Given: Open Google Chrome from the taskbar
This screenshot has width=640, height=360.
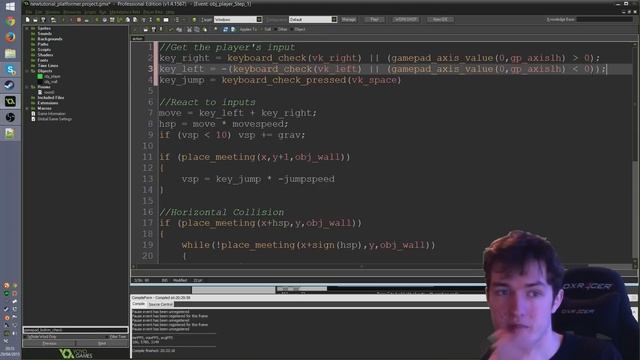Looking at the screenshot, I should pyautogui.click(x=10, y=21).
